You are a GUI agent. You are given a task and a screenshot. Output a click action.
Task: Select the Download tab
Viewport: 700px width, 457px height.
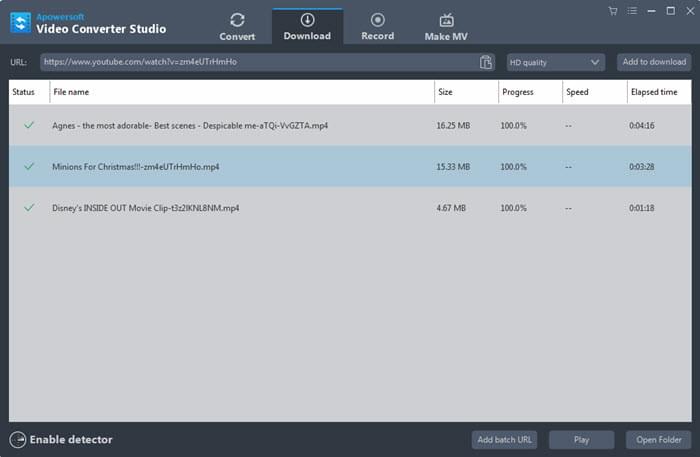[307, 26]
